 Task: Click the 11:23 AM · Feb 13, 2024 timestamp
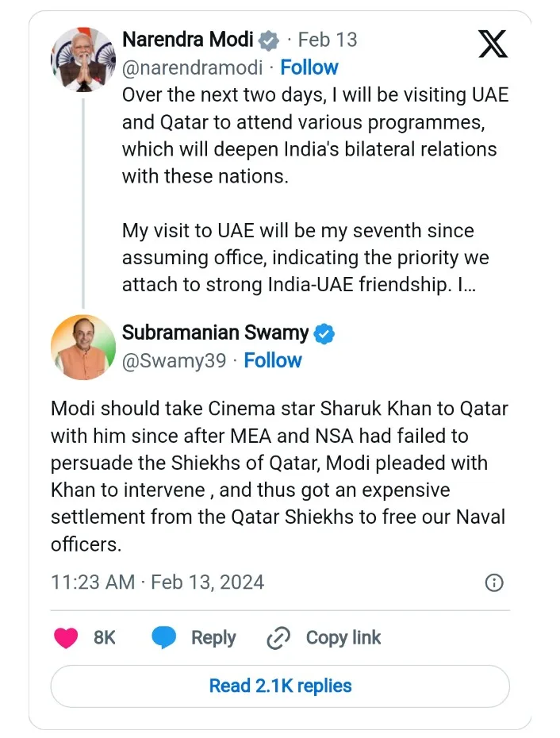click(x=157, y=582)
